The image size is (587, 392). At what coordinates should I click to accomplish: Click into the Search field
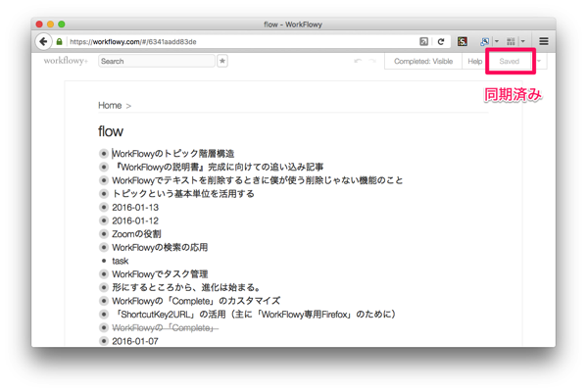tap(157, 61)
